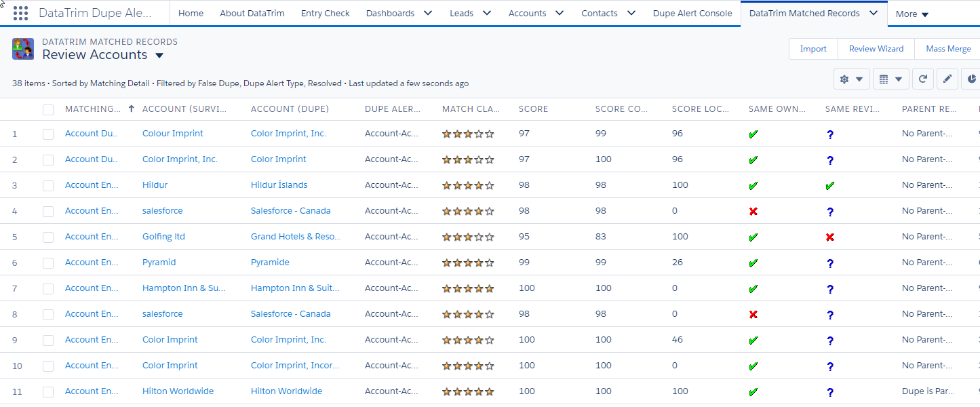Click Same Review question mark in Hilton Worldwide row
The image size is (980, 407).
tap(829, 392)
